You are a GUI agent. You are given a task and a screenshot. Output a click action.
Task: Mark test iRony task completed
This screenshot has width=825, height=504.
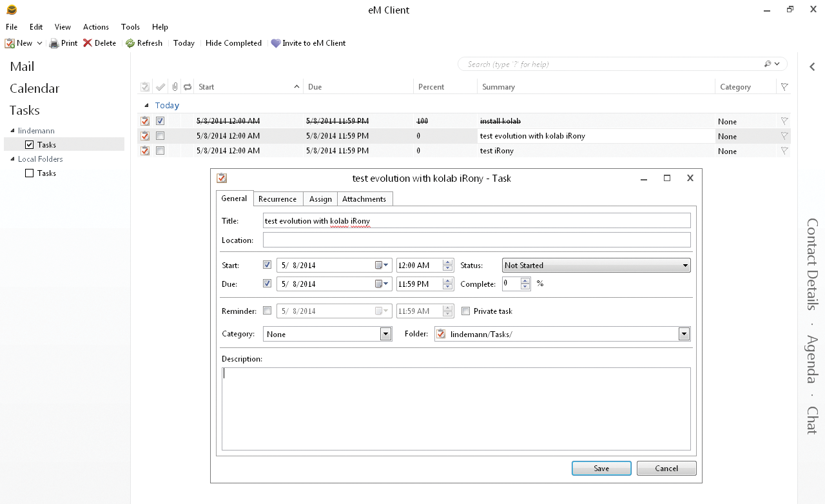pos(160,150)
